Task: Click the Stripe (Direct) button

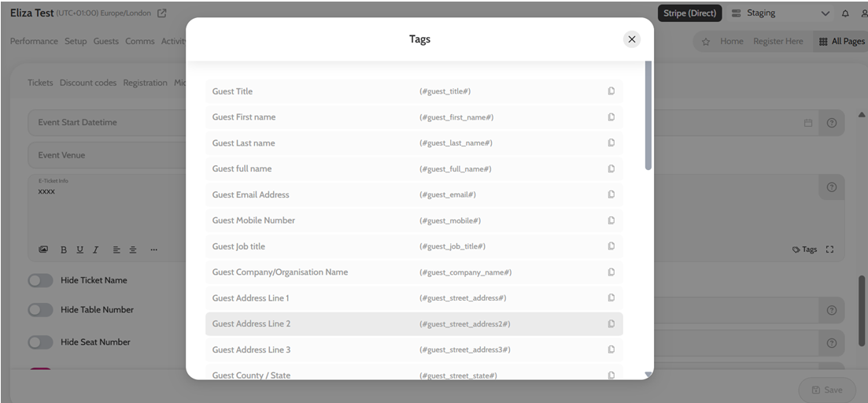Action: tap(689, 13)
